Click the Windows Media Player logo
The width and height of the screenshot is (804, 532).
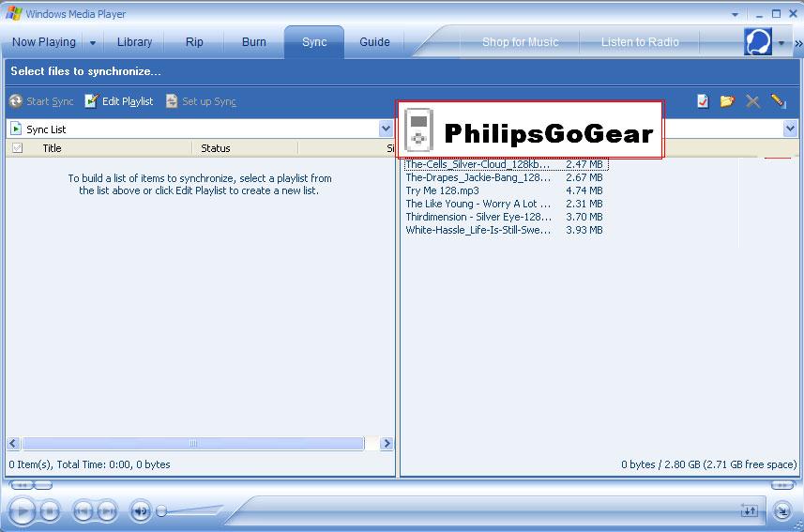pyautogui.click(x=14, y=13)
